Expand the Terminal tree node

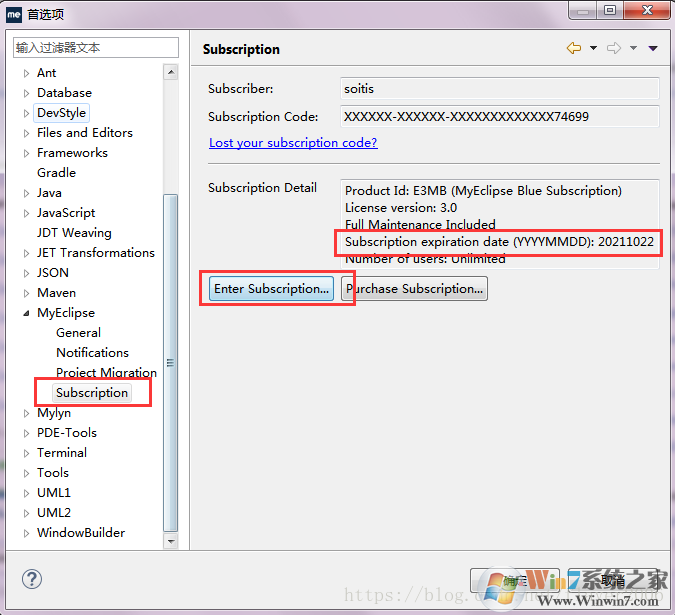pos(26,453)
